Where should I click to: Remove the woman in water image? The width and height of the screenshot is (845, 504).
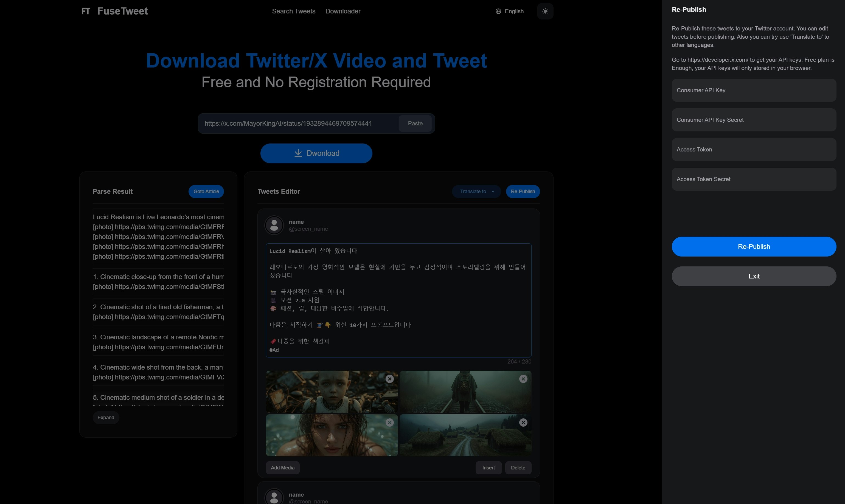click(389, 423)
